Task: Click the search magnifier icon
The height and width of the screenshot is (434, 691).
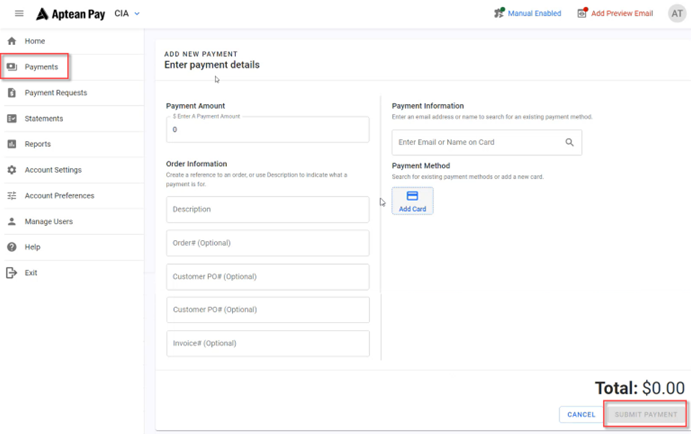Action: pyautogui.click(x=569, y=142)
